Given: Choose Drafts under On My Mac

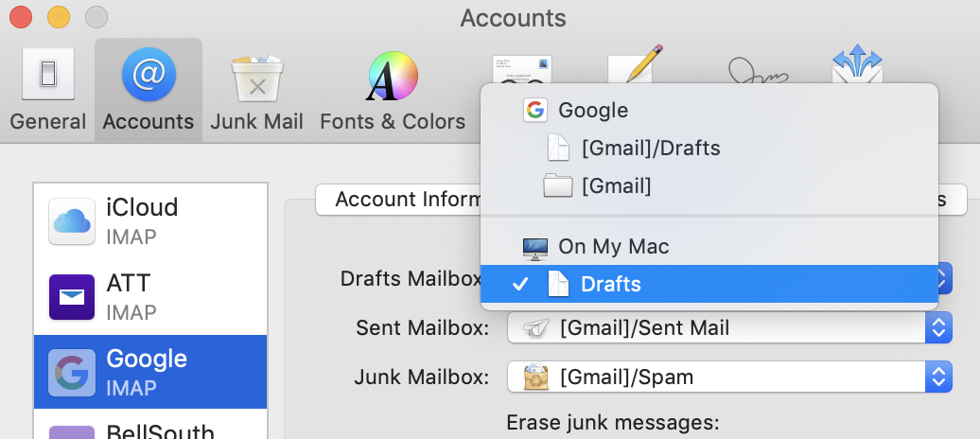Looking at the screenshot, I should pos(709,284).
